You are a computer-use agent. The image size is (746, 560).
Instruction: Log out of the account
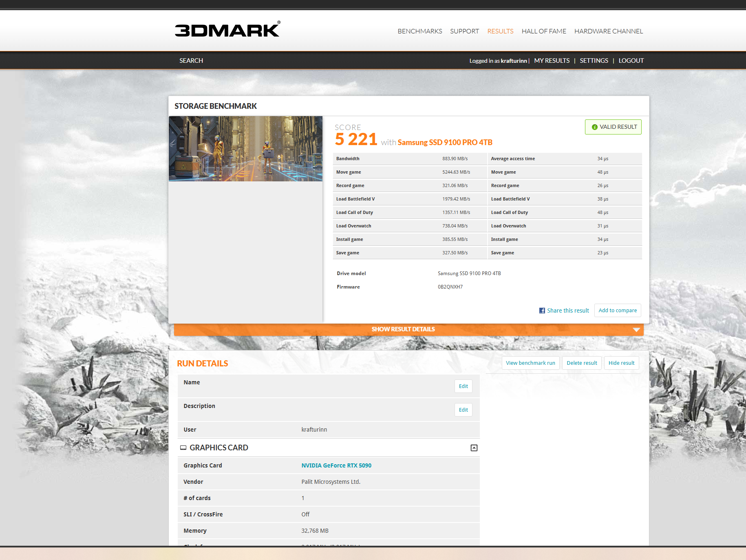[631, 61]
